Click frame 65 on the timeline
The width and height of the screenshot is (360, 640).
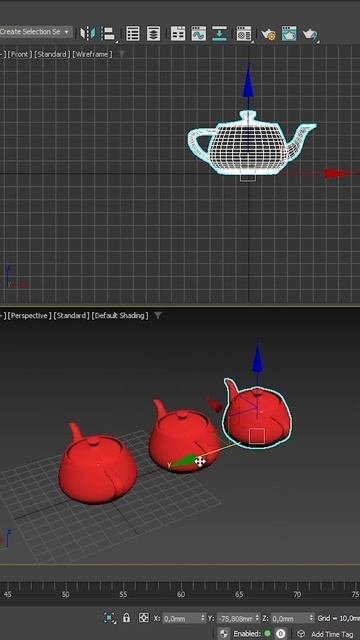tap(239, 594)
